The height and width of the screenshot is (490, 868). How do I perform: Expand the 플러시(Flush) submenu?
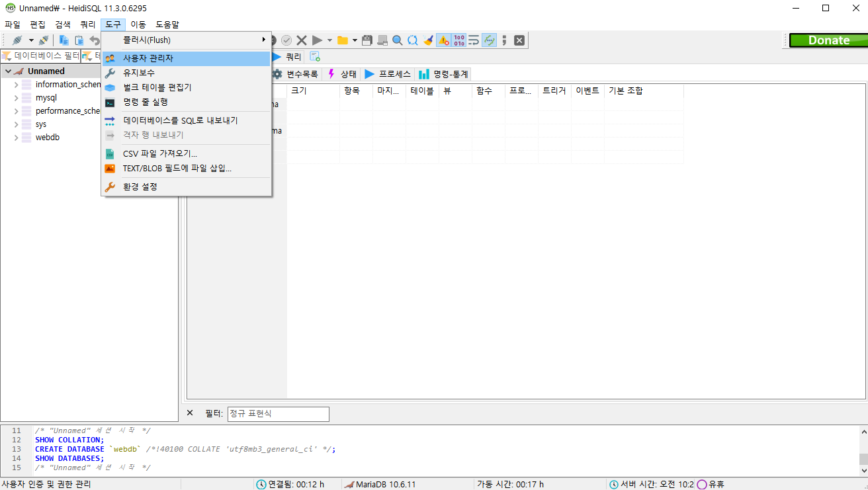tap(186, 40)
